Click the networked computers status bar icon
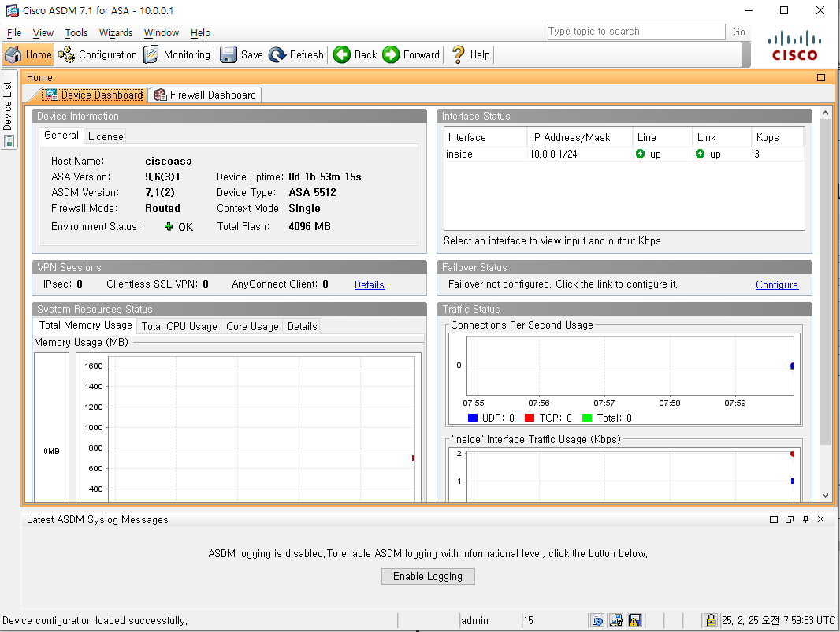 point(615,620)
